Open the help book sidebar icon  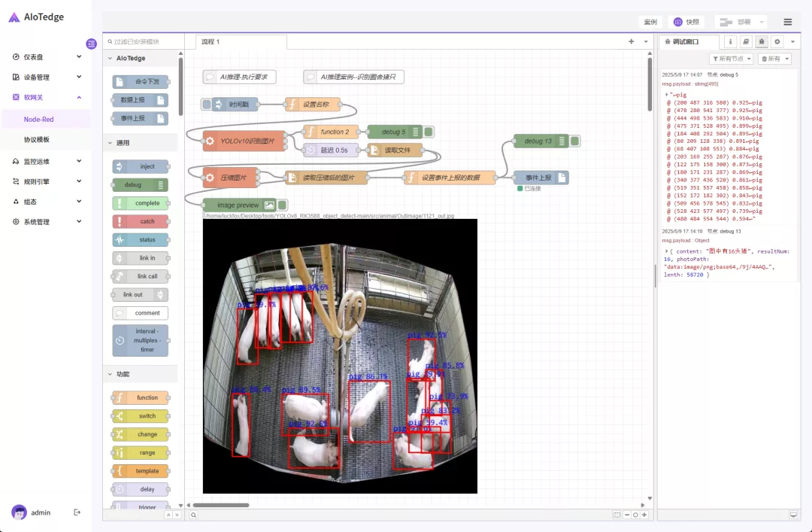click(x=745, y=42)
